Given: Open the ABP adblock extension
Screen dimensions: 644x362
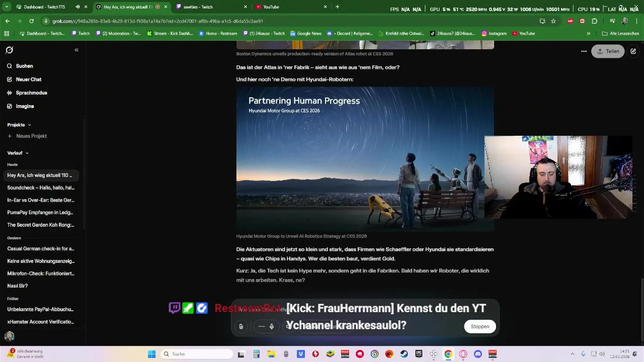Looking at the screenshot, I should pyautogui.click(x=570, y=21).
